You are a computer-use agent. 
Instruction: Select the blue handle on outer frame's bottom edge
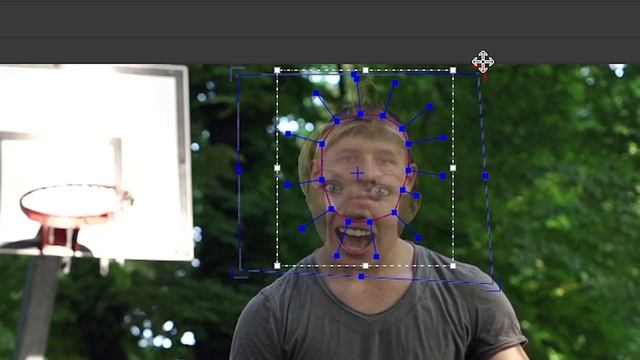click(361, 277)
